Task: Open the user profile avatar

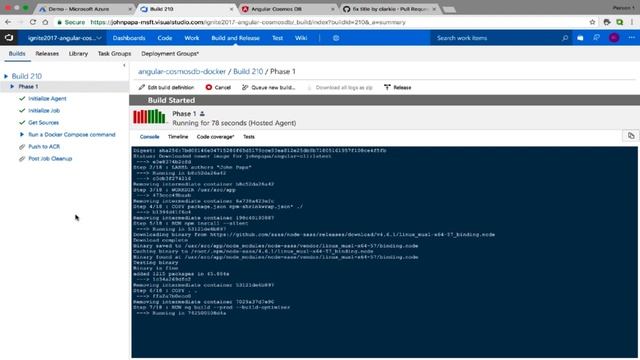Action: (614, 38)
